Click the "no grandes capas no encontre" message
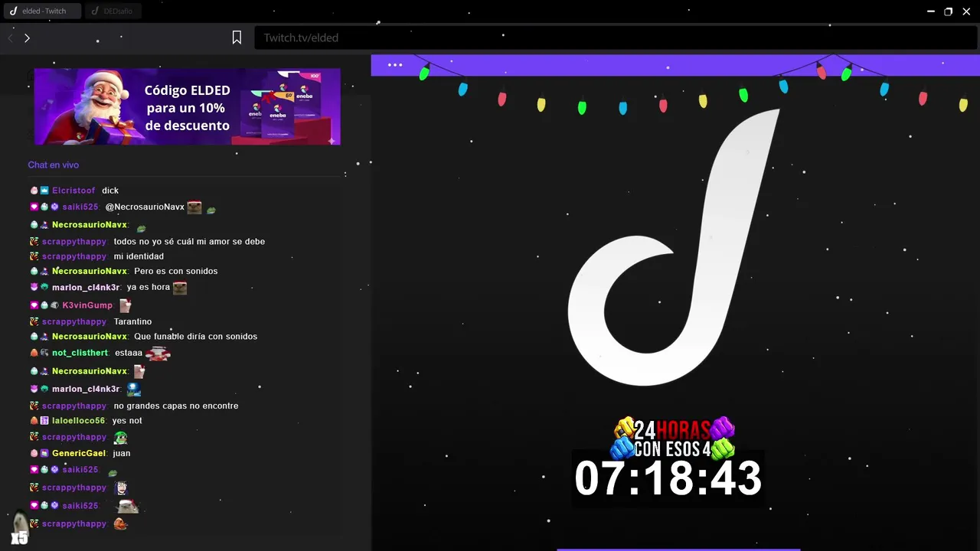The image size is (980, 551). [176, 406]
